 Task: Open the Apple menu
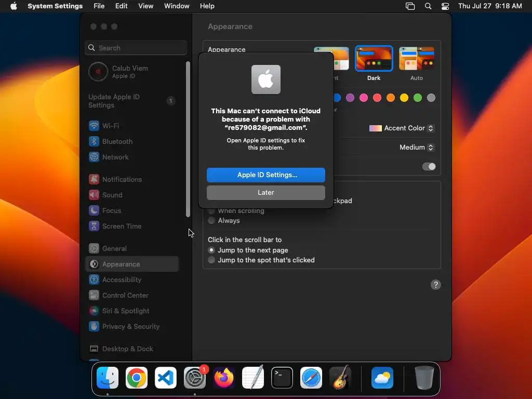click(x=14, y=6)
